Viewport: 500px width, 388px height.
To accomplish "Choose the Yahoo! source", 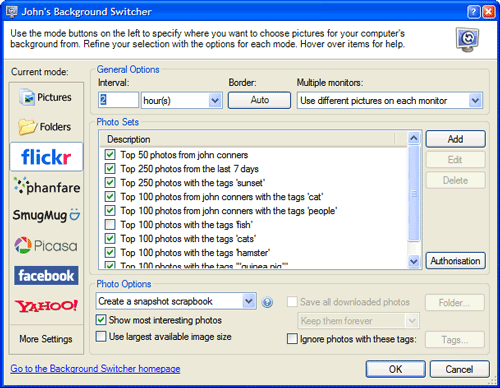I will click(x=46, y=306).
